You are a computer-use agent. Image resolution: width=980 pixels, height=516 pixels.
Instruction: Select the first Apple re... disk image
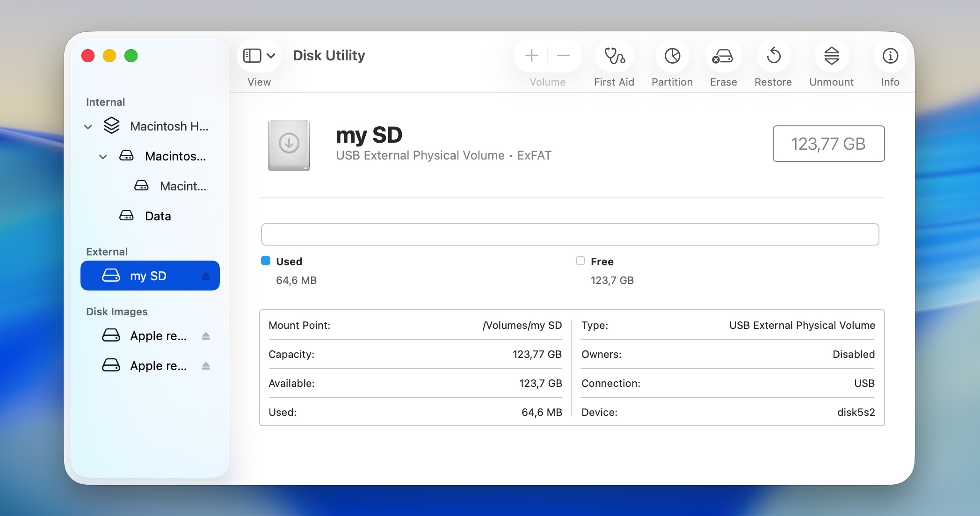150,336
